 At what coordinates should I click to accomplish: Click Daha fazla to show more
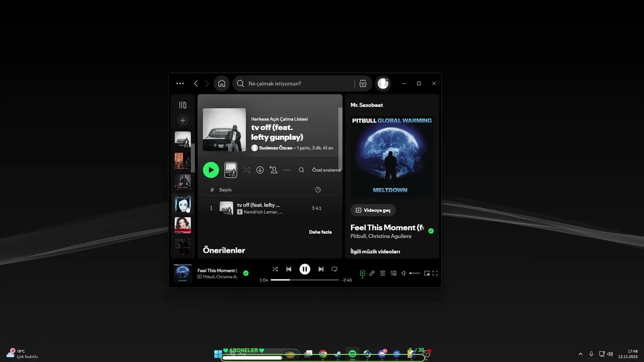(320, 232)
